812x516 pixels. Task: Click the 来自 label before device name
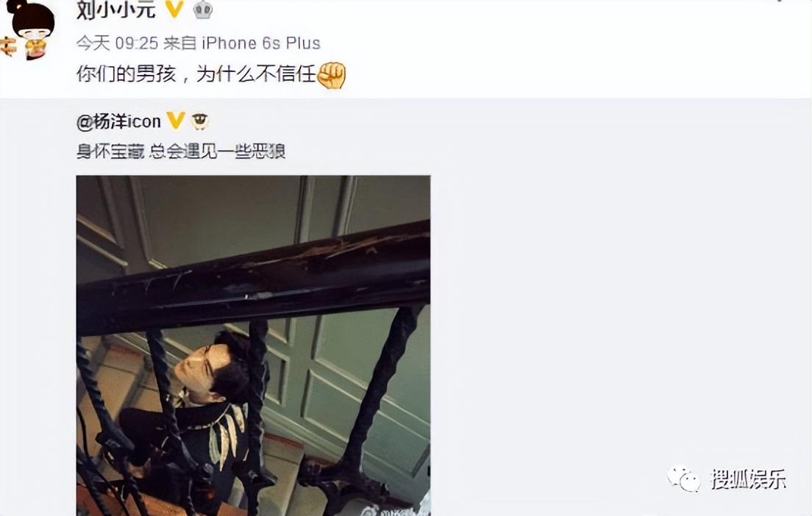click(x=179, y=43)
